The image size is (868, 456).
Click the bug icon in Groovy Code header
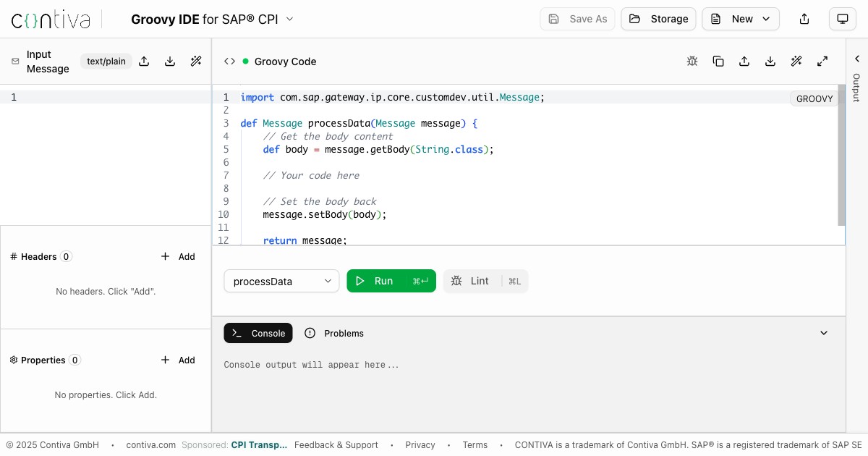692,62
